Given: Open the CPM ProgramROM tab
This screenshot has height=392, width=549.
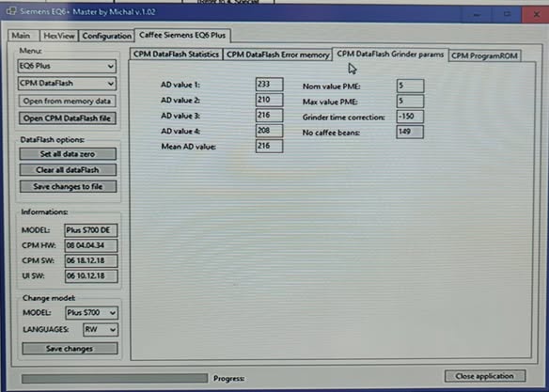Looking at the screenshot, I should (x=484, y=55).
